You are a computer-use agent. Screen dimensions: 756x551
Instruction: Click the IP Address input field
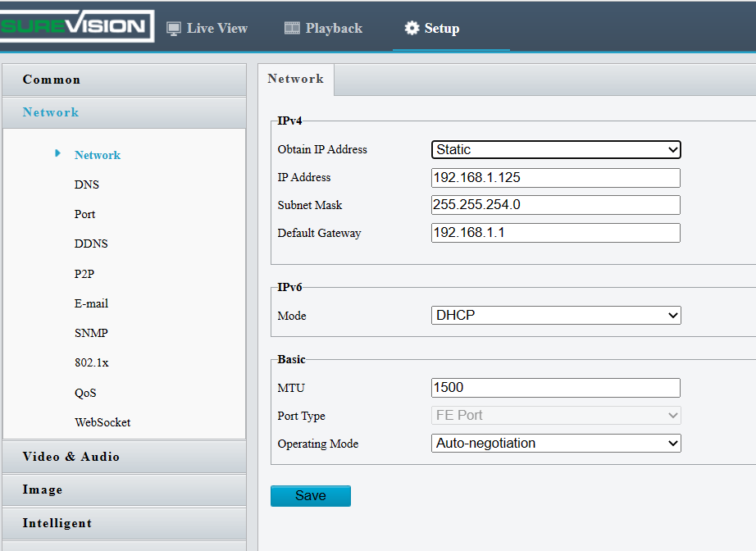coord(556,178)
